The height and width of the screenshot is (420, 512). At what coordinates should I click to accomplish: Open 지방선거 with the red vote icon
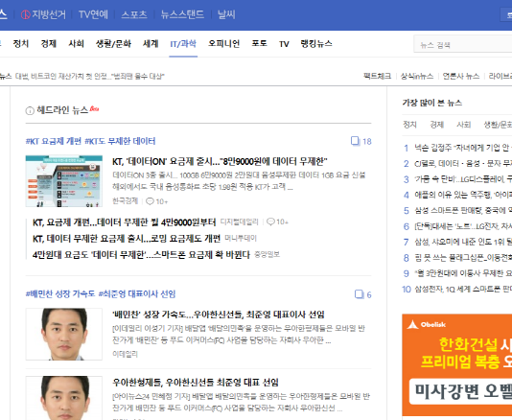pos(43,14)
